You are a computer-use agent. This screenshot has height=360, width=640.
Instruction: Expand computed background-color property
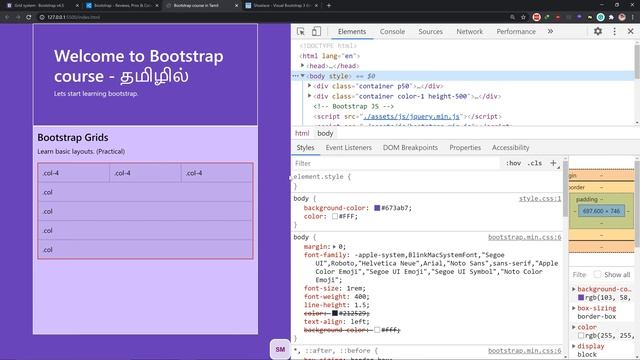tap(573, 289)
